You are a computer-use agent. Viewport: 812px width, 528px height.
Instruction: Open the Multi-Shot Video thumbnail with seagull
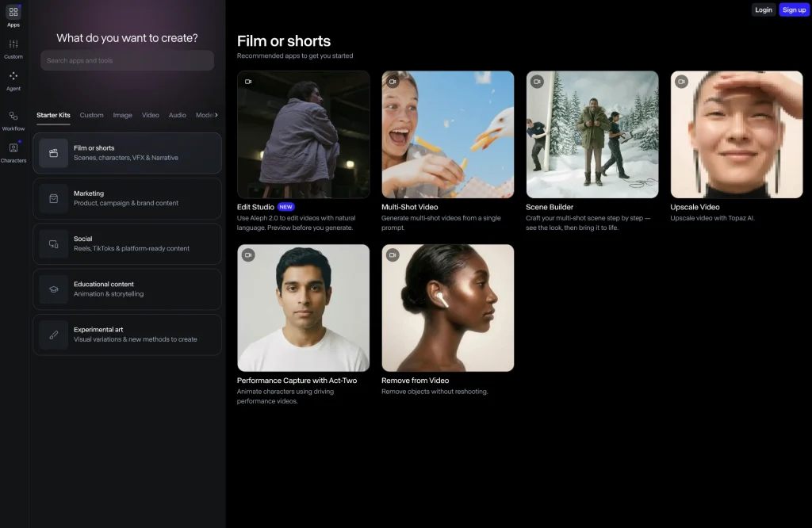coord(448,135)
